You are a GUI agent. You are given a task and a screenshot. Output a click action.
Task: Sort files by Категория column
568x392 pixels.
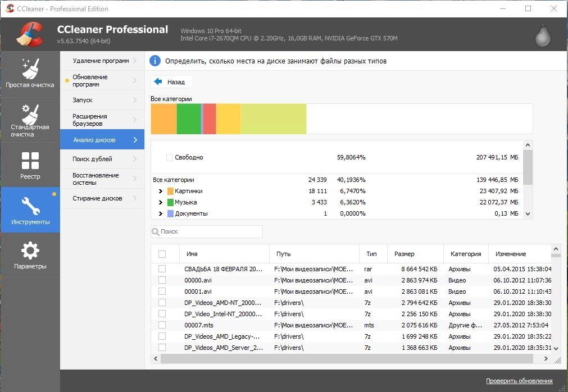coord(466,254)
